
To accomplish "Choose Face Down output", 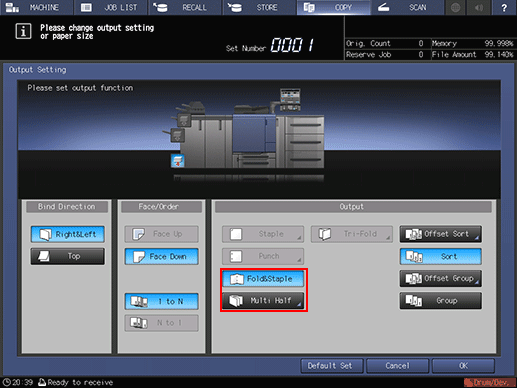I will [x=162, y=256].
